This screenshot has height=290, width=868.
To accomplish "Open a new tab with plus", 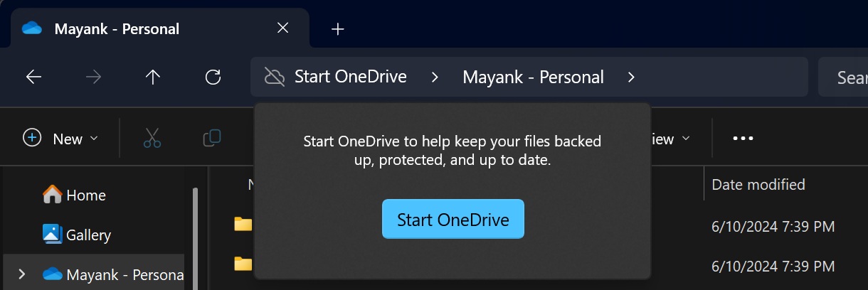I will [338, 29].
